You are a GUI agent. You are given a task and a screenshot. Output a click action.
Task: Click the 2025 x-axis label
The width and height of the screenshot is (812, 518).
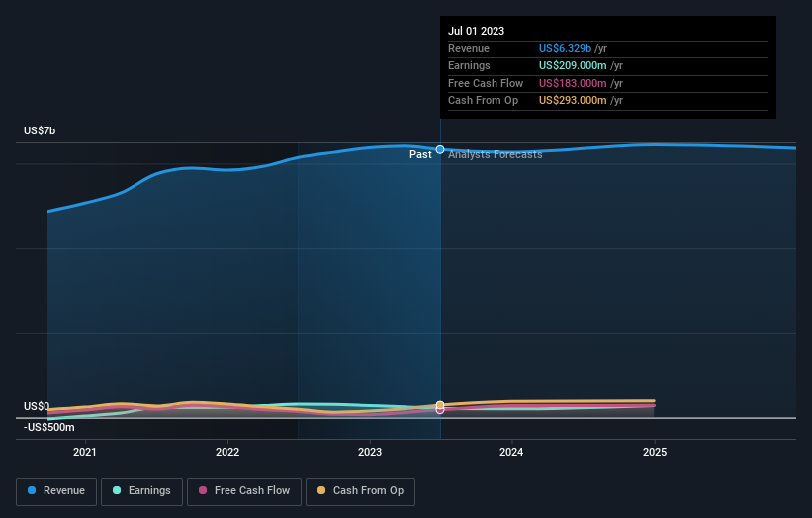(x=655, y=452)
